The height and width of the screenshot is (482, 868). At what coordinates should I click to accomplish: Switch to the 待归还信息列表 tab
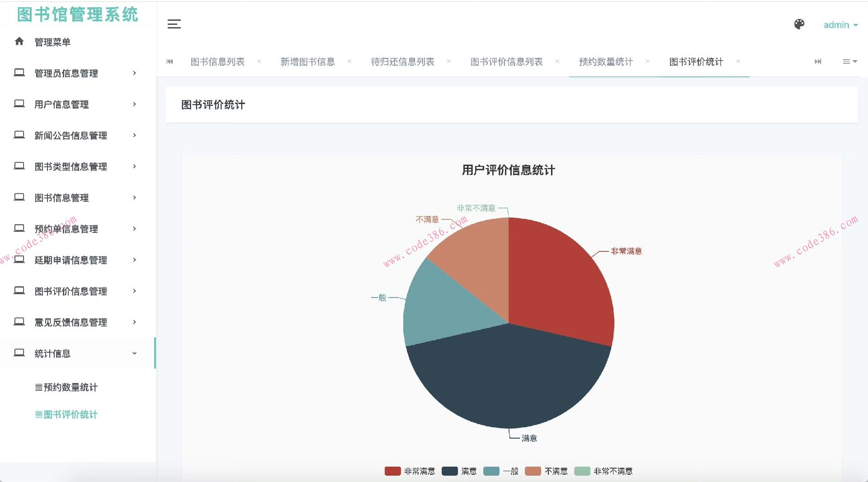point(402,62)
